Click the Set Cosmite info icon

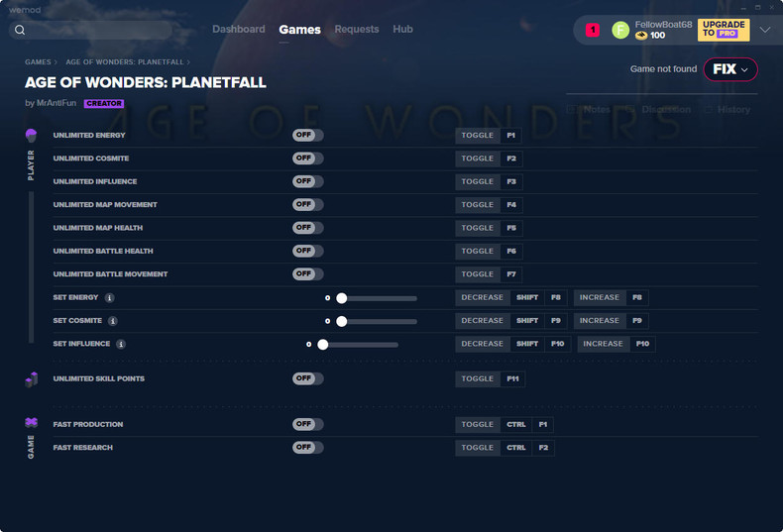pos(113,321)
